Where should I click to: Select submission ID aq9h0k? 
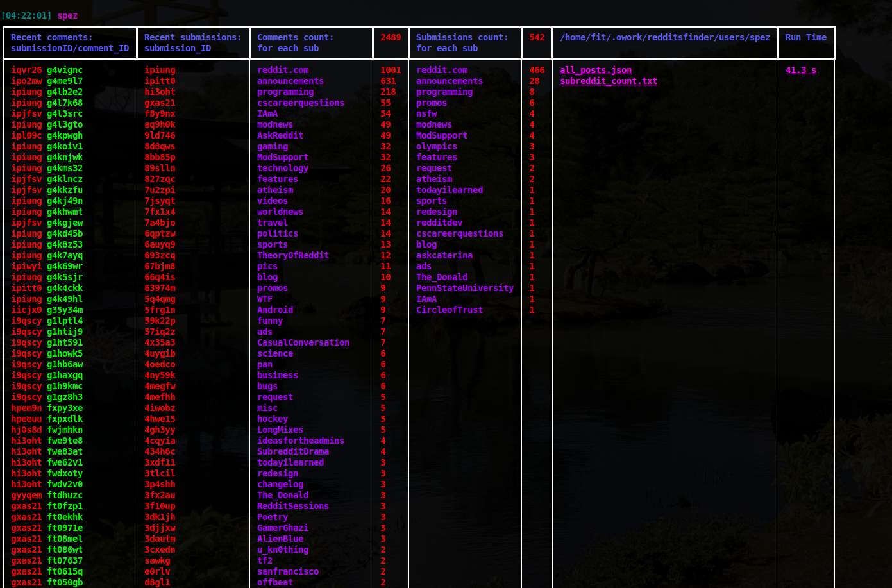(x=160, y=124)
